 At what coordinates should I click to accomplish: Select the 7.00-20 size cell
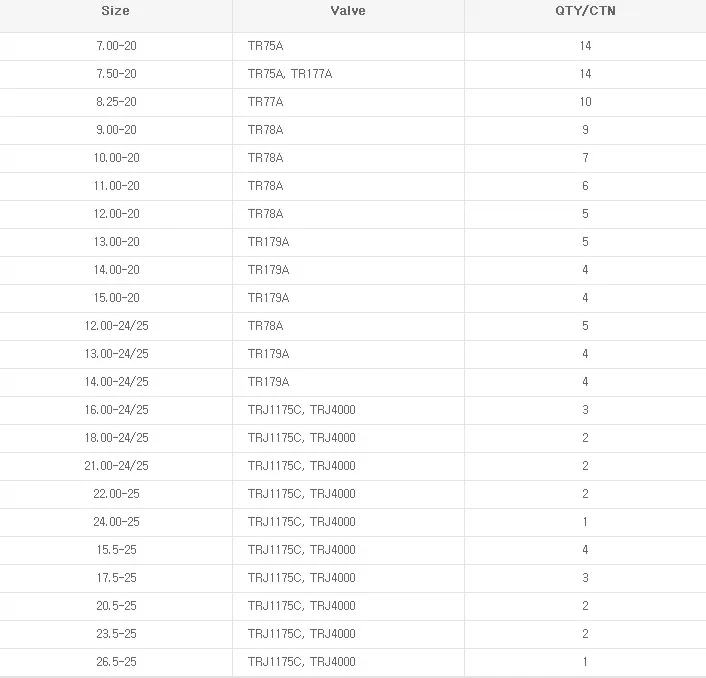point(115,46)
